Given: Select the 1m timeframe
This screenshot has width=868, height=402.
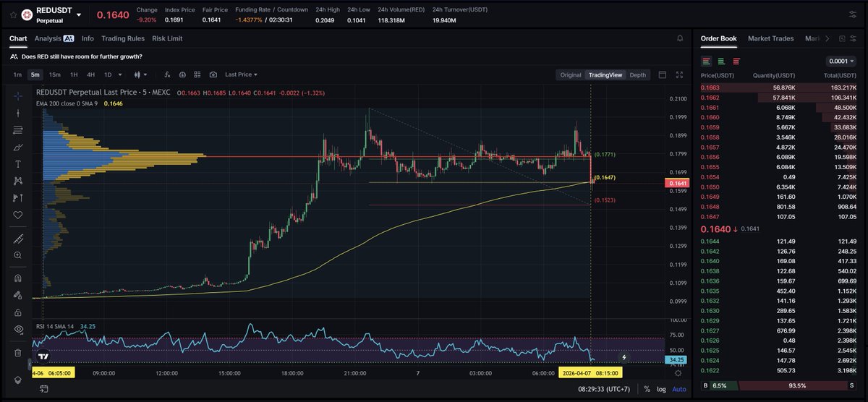Looking at the screenshot, I should click(x=17, y=74).
